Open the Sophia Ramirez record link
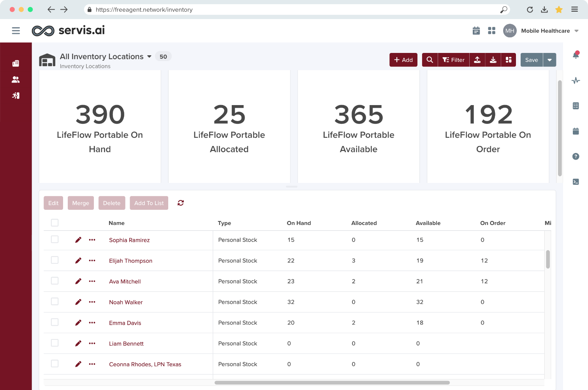The height and width of the screenshot is (390, 588). point(129,240)
